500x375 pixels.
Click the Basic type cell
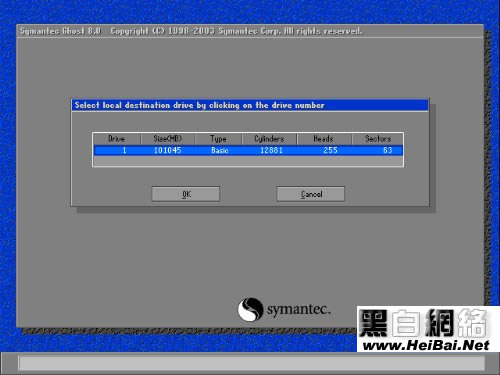click(x=220, y=150)
